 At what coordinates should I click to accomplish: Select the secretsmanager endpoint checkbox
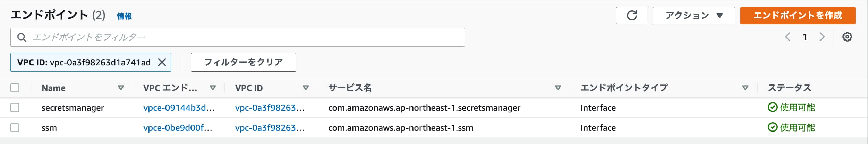pyautogui.click(x=15, y=108)
